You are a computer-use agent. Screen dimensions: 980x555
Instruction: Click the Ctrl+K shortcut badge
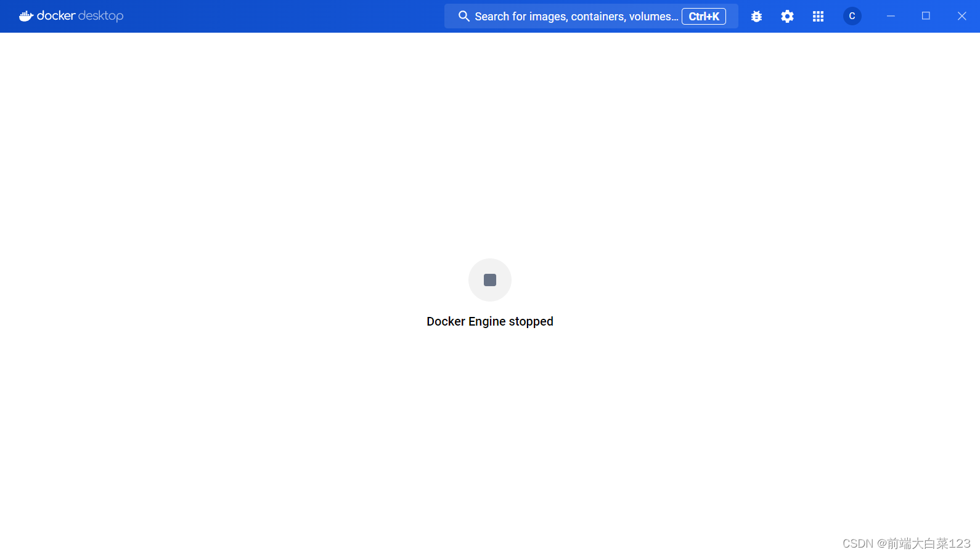click(x=704, y=17)
